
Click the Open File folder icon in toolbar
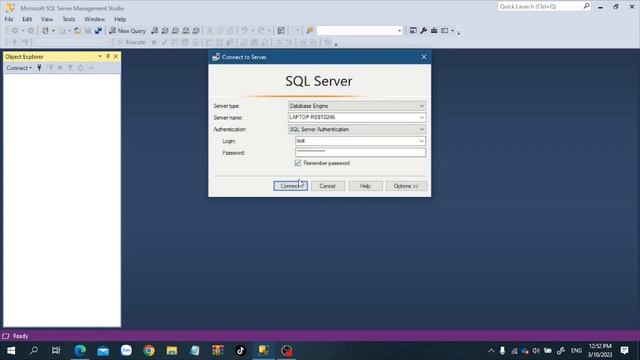tap(77, 31)
